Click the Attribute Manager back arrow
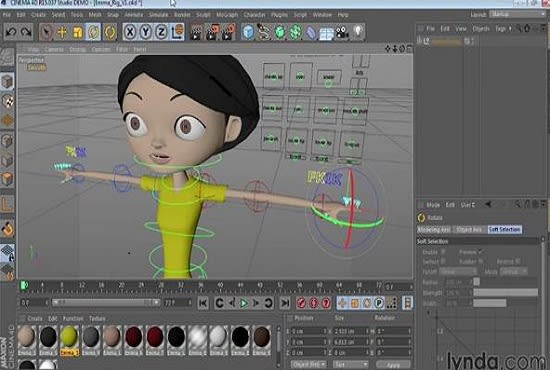This screenshot has width=550, height=370. (x=488, y=204)
